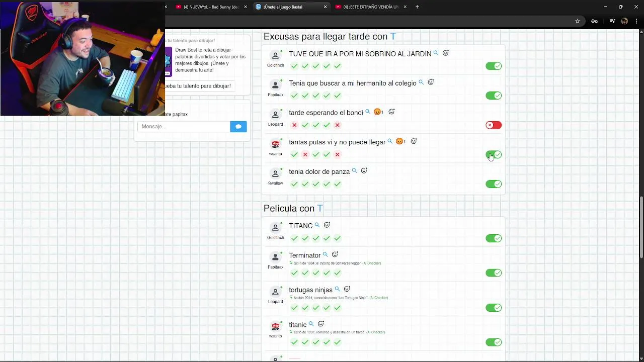
Task: Toggle the switch for wsanto's excusa answer
Action: (x=494, y=154)
